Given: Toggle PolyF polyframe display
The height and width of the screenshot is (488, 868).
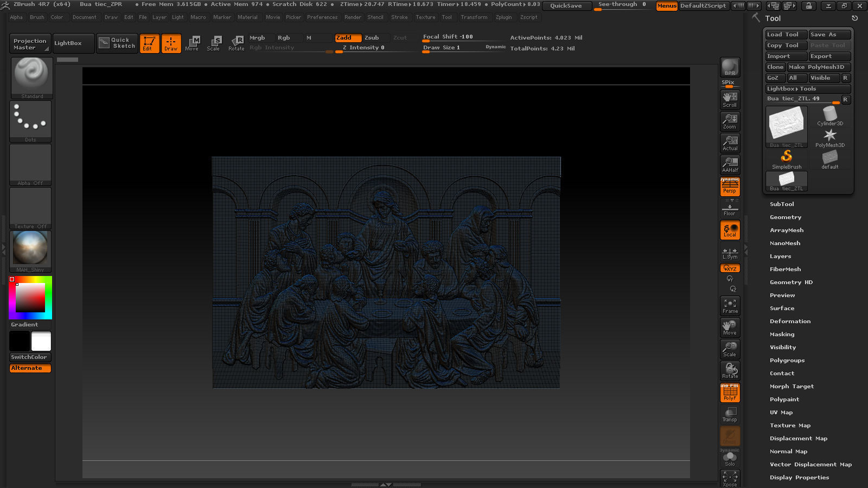Looking at the screenshot, I should [x=730, y=392].
